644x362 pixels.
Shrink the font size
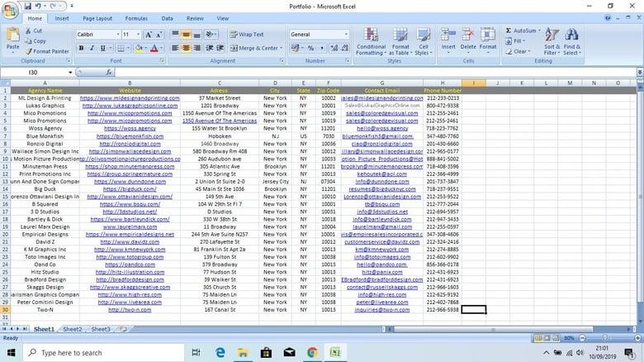tap(159, 35)
